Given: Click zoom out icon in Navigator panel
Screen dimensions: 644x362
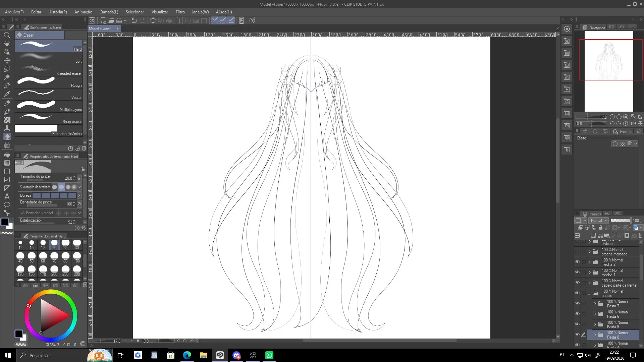Looking at the screenshot, I should point(612,117).
